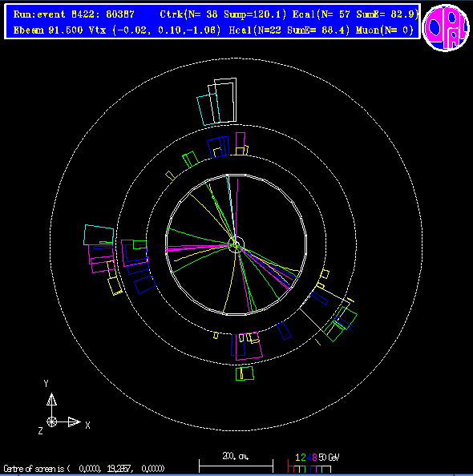Click the Y axis arrow head
The width and height of the screenshot is (473, 476).
(51, 399)
